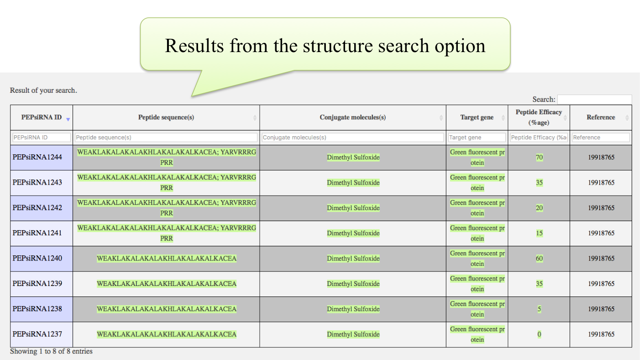The image size is (644, 360).
Task: Open the PEPsiRNA1244 entry
Action: [37, 158]
